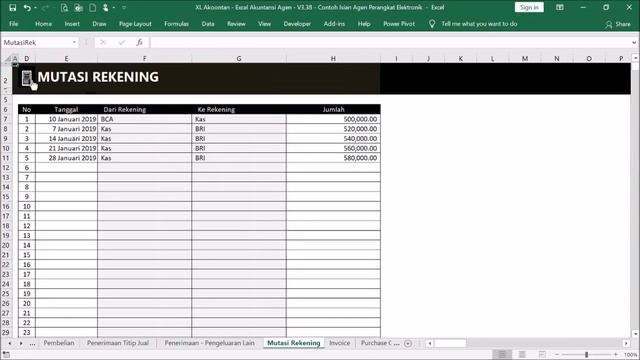Click the Dari Rekening column heading
Screen dimensions: 640x360
click(x=124, y=109)
